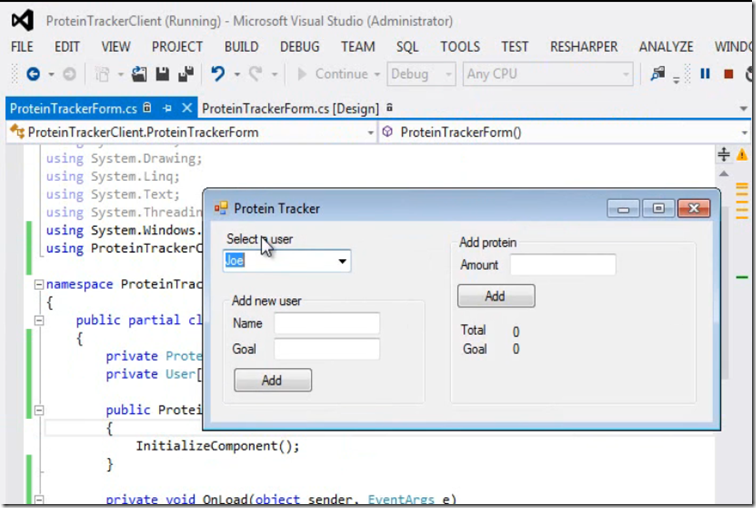Open the Continue button dropdown arrow
The height and width of the screenshot is (508, 756).
(x=377, y=75)
